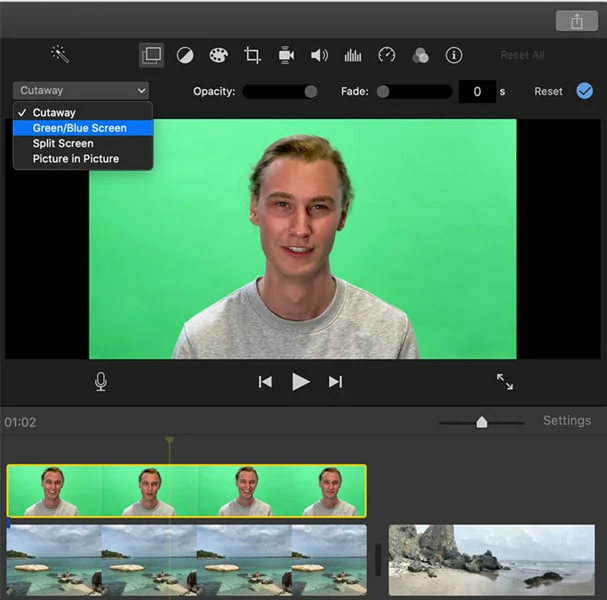607x600 pixels.
Task: Apply overlay changes with blue checkmark
Action: (584, 91)
